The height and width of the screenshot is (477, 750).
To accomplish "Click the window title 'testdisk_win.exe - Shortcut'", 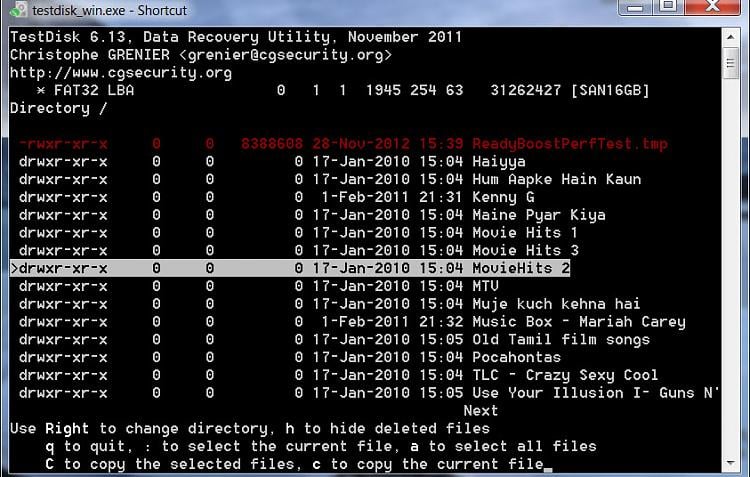I will click(110, 10).
